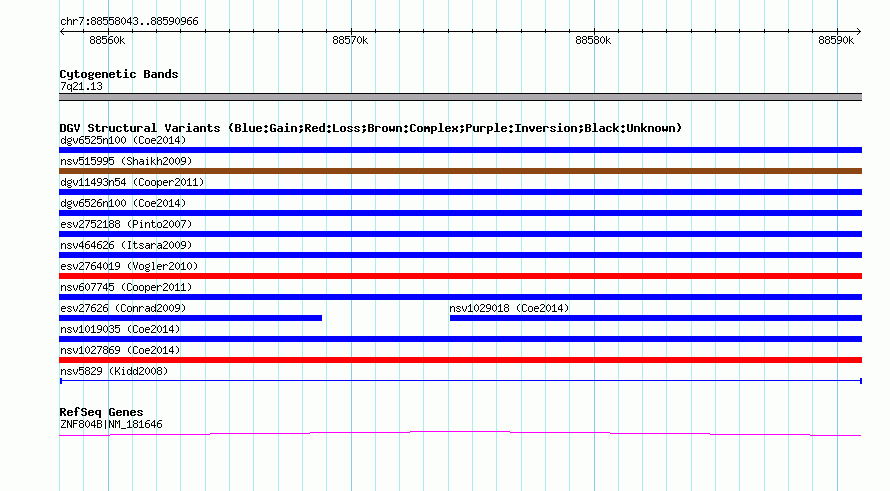This screenshot has height=491, width=890.
Task: Click the blue bar of dgv6525n100
Action: point(460,150)
